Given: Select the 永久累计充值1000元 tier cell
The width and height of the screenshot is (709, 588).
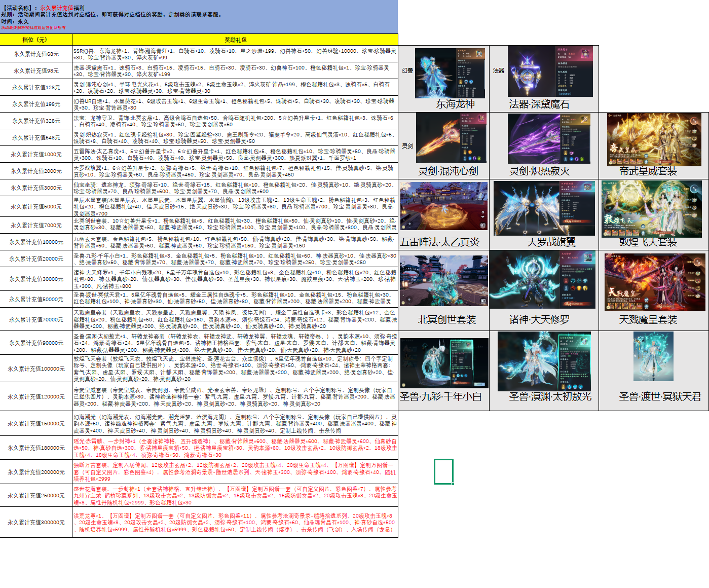Looking at the screenshot, I should pyautogui.click(x=36, y=154).
